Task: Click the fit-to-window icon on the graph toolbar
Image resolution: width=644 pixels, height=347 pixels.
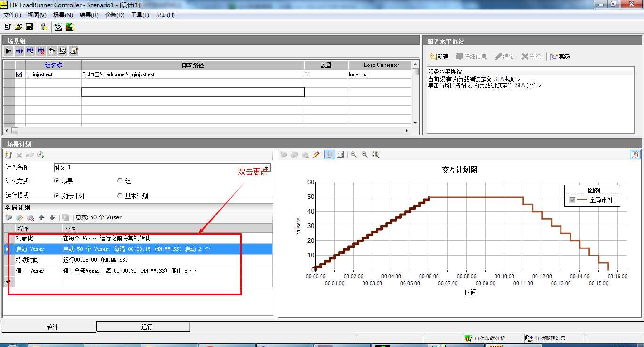Action: [x=340, y=155]
